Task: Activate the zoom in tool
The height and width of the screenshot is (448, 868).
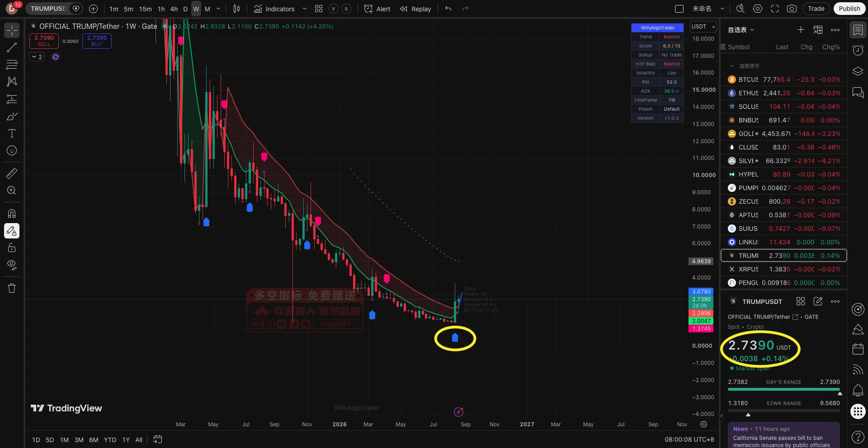Action: tap(12, 190)
